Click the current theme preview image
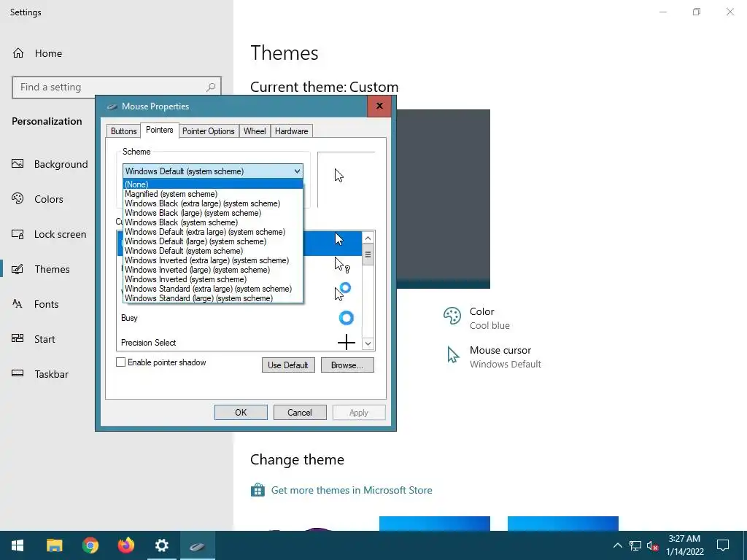Image resolution: width=747 pixels, height=560 pixels. pos(443,199)
